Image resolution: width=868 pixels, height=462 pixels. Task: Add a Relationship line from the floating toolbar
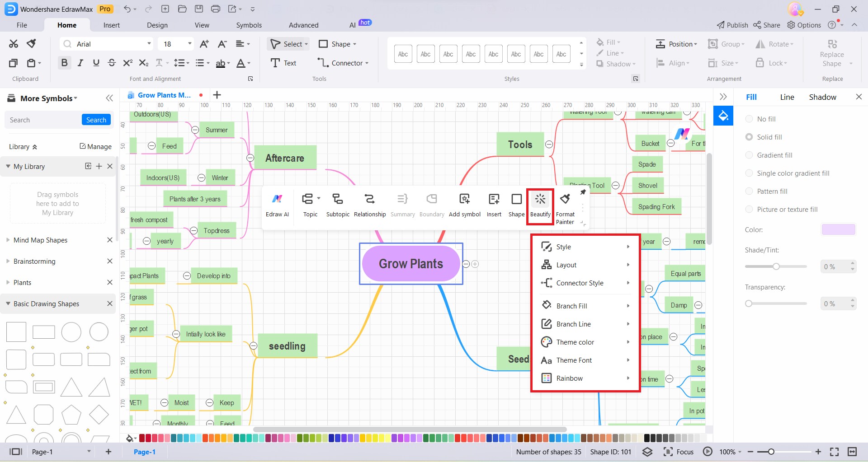[x=370, y=205]
